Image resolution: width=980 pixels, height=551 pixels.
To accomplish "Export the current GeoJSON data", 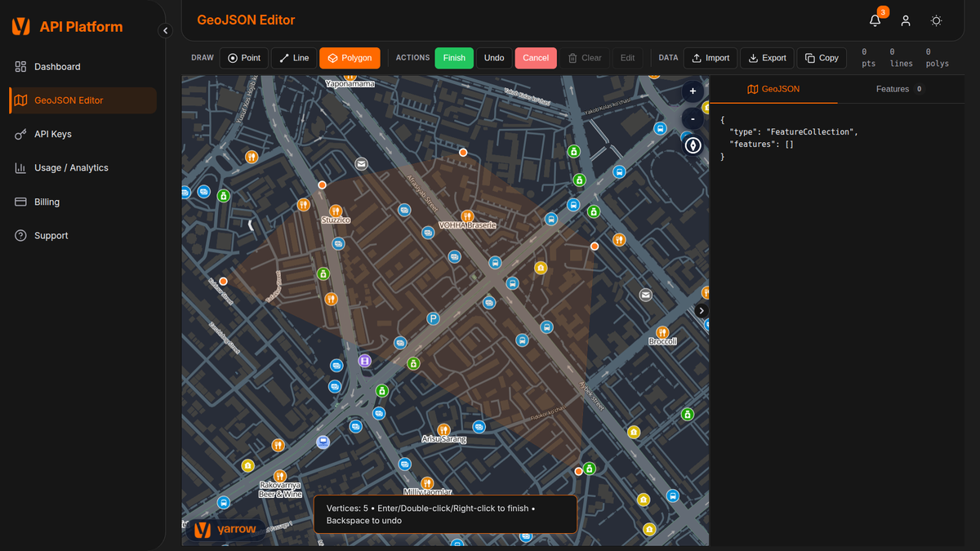I will [767, 58].
